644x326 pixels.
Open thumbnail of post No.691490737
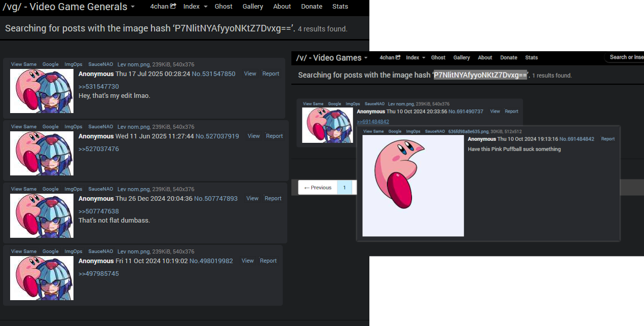[327, 125]
